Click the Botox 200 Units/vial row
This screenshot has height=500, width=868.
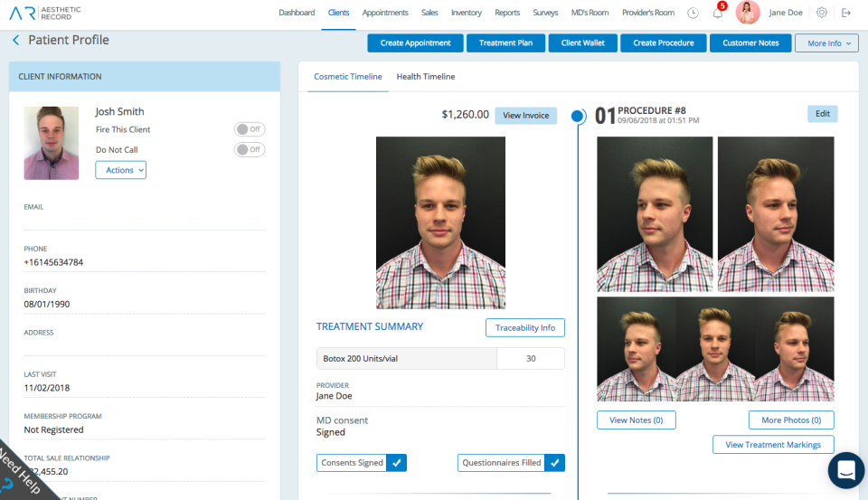[x=440, y=358]
